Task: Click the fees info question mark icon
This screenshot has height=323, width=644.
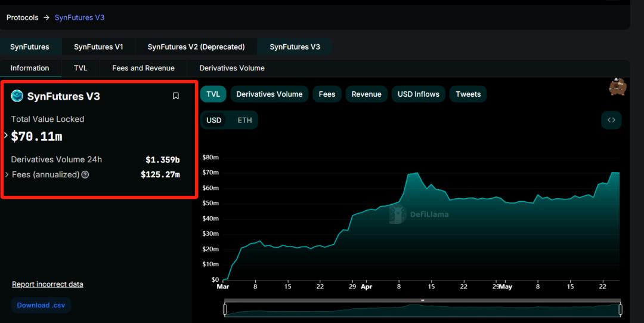Action: pyautogui.click(x=85, y=175)
